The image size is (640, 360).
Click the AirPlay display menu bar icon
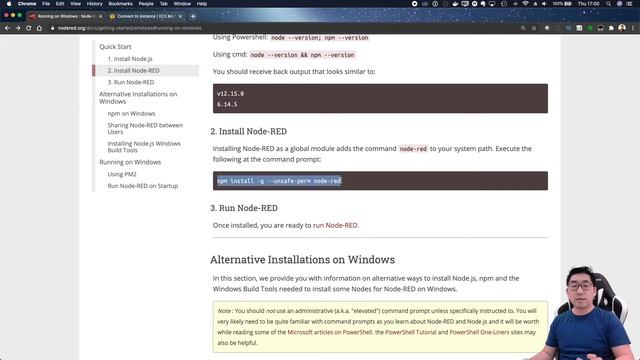point(492,4)
